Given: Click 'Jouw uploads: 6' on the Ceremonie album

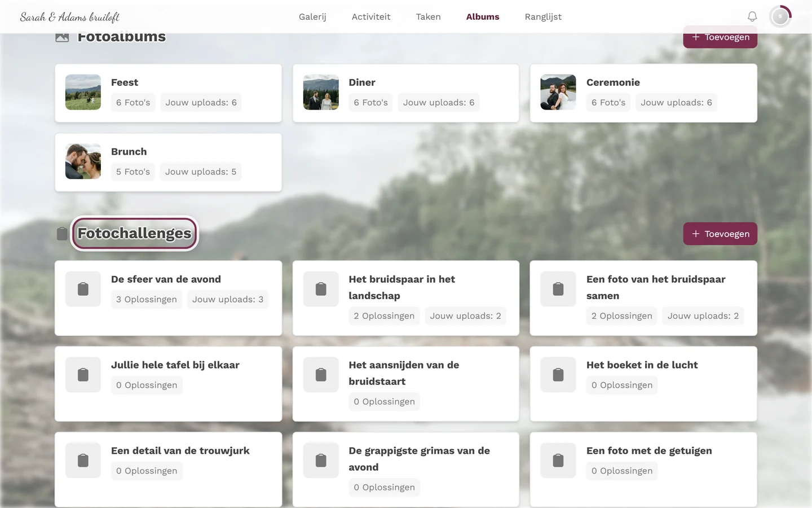Looking at the screenshot, I should click(x=676, y=102).
